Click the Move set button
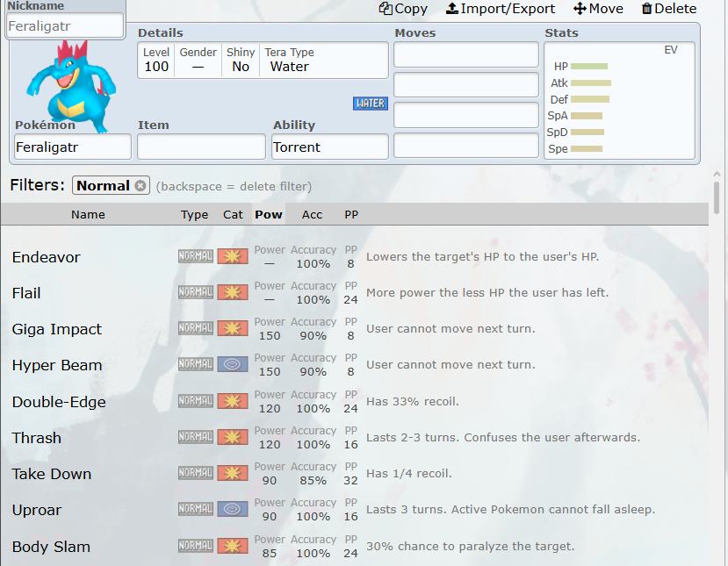Viewport: 728px width, 566px height. (598, 9)
